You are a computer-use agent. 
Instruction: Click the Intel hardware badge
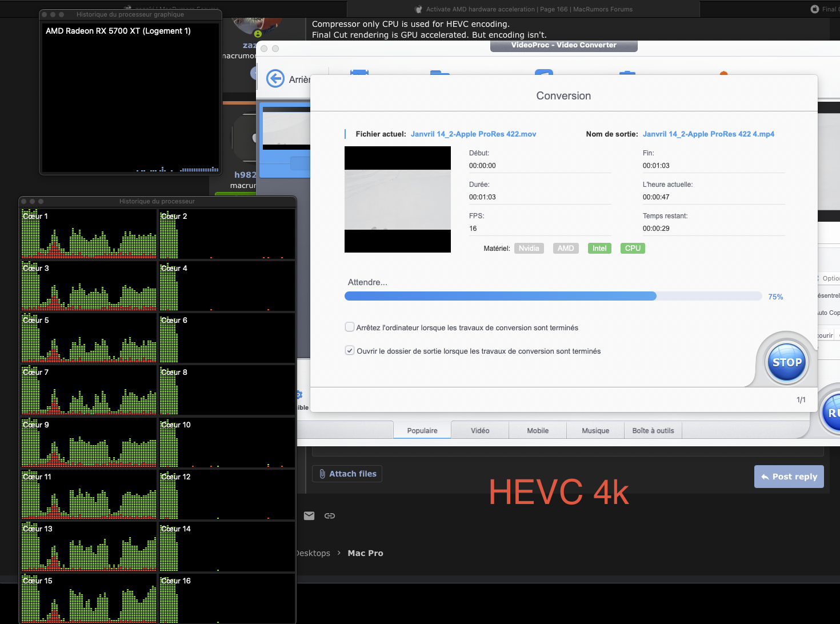[x=599, y=248]
